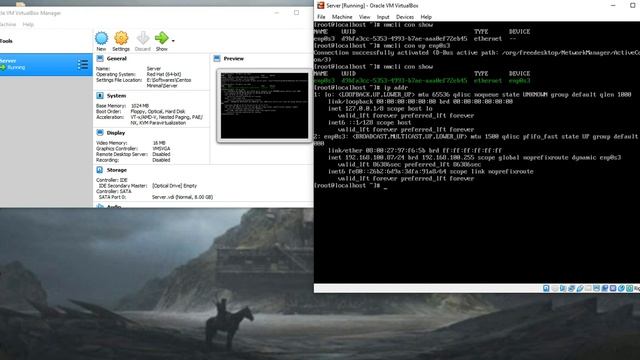Click the Display section monitor icon
640x360 pixels.
100,133
